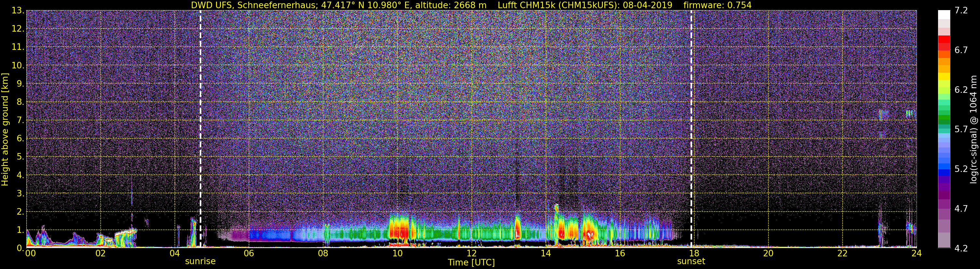Click the time axis tick label '22'

842,254
